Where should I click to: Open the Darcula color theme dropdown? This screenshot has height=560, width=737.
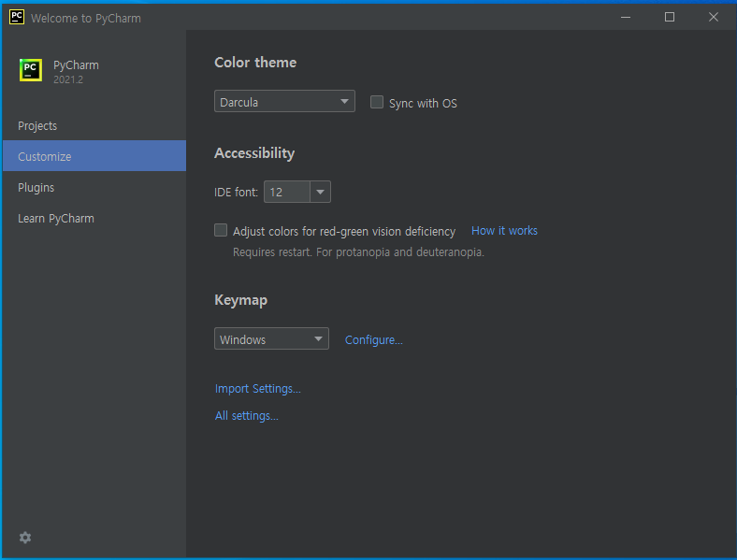click(x=284, y=101)
